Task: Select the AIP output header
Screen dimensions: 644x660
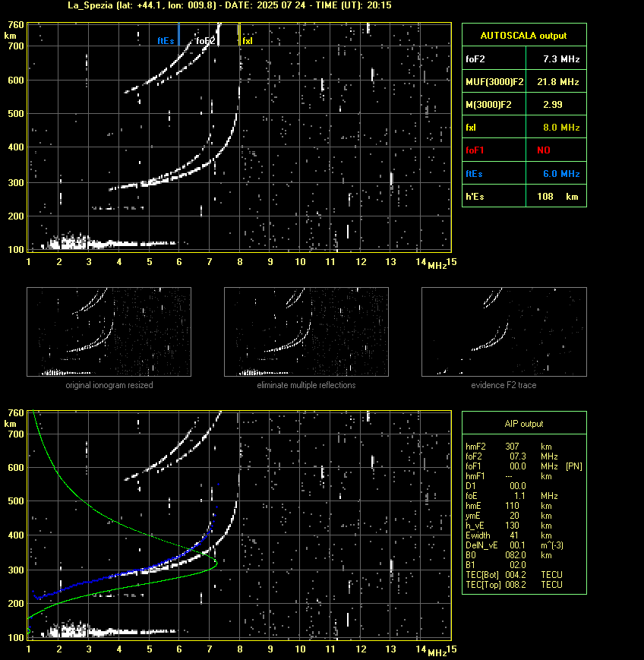Action: (523, 424)
